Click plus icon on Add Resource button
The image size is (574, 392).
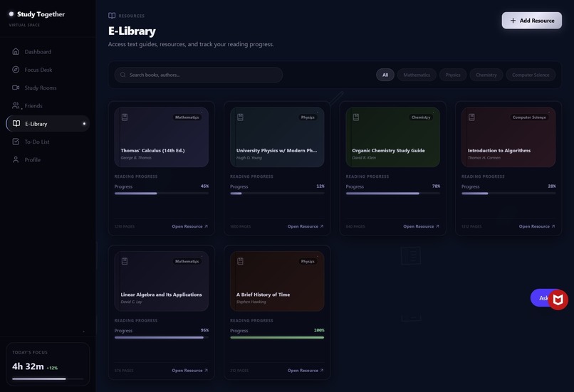pyautogui.click(x=513, y=21)
